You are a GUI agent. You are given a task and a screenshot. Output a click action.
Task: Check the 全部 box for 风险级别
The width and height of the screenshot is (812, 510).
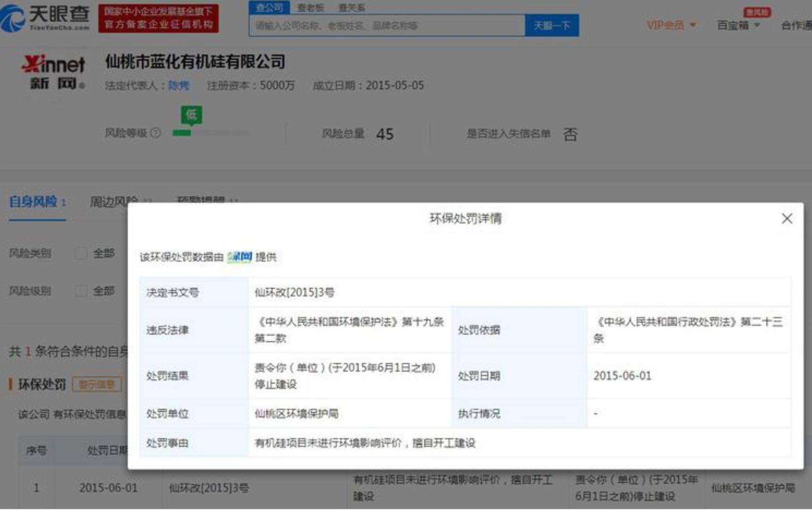pyautogui.click(x=82, y=291)
